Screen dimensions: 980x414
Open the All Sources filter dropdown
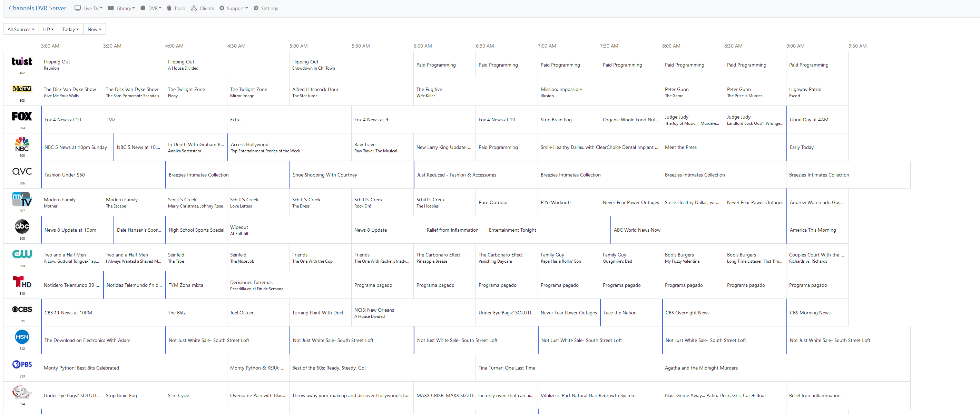point(21,29)
